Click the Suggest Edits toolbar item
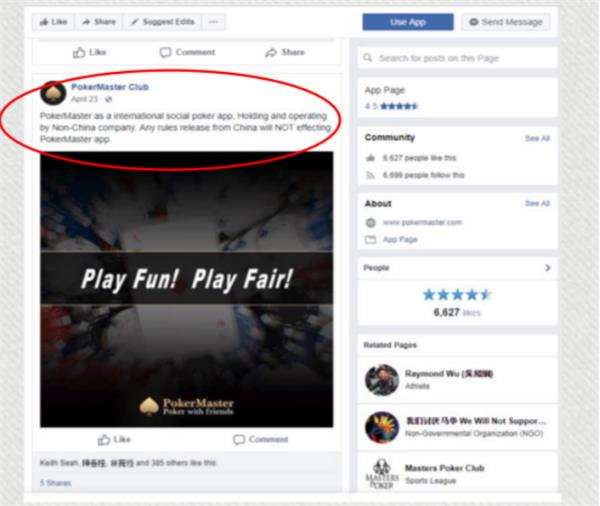 (163, 22)
